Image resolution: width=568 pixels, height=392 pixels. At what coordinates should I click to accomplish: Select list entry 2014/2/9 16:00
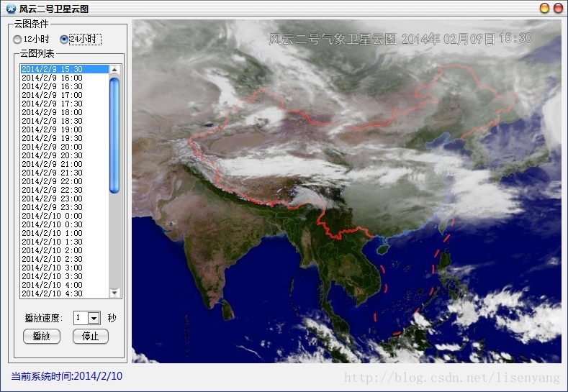65,78
